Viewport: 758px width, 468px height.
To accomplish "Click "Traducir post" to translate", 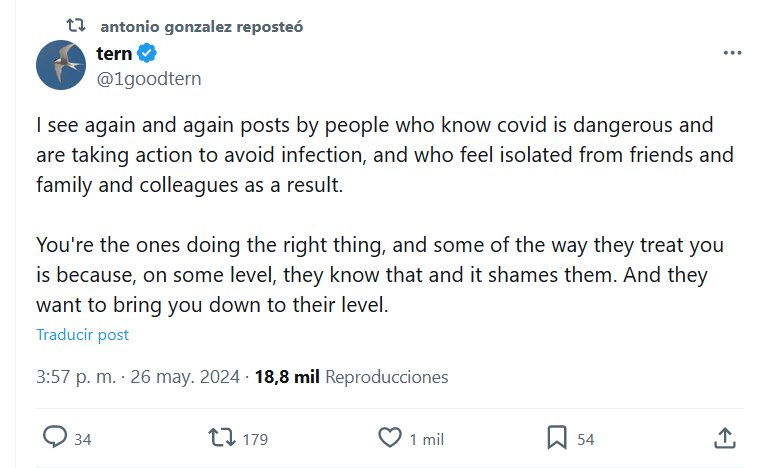I will tap(83, 335).
